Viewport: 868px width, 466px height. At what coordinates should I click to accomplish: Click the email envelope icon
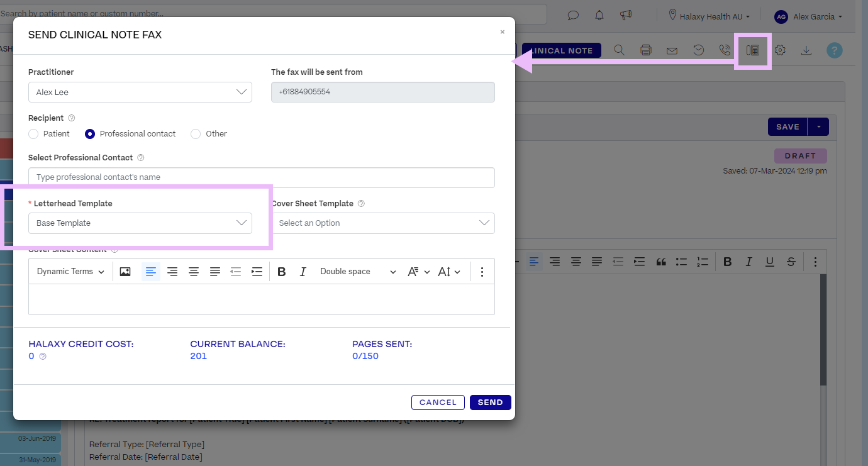click(672, 50)
